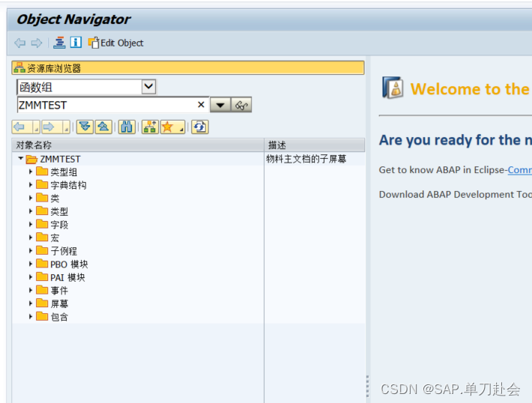The height and width of the screenshot is (403, 532).
Task: Clear the ZMMTEST input with the X button
Action: [x=201, y=104]
